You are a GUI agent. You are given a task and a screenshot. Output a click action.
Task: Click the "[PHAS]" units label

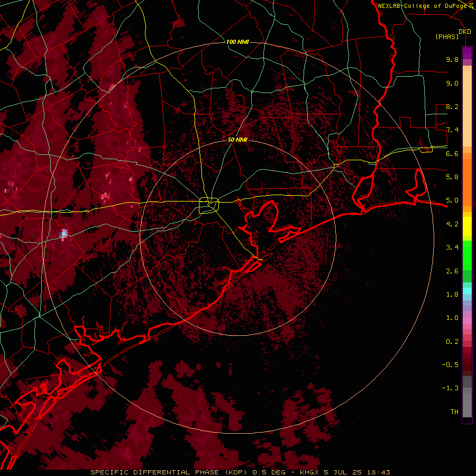tap(447, 37)
